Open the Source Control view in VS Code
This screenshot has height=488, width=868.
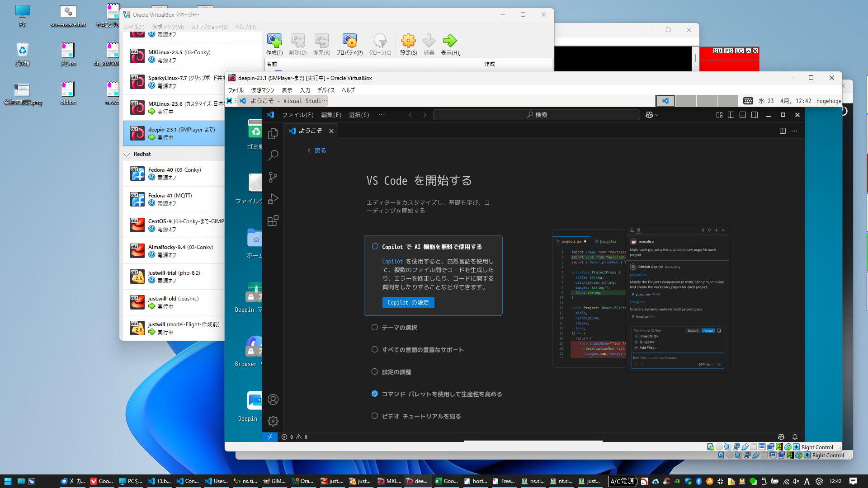click(x=273, y=177)
